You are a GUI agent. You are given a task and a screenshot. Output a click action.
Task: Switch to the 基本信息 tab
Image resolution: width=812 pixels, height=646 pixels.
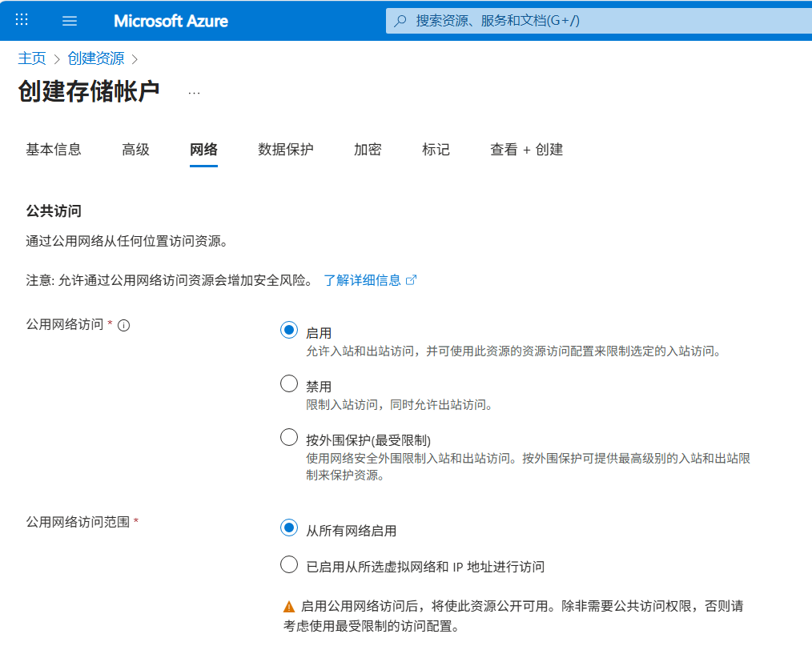54,150
